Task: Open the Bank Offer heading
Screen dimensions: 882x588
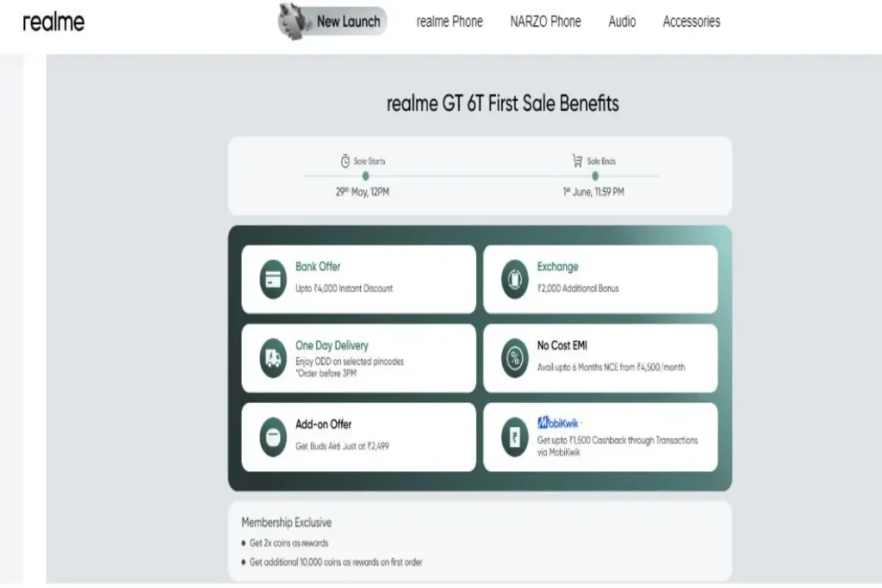Action: coord(318,267)
